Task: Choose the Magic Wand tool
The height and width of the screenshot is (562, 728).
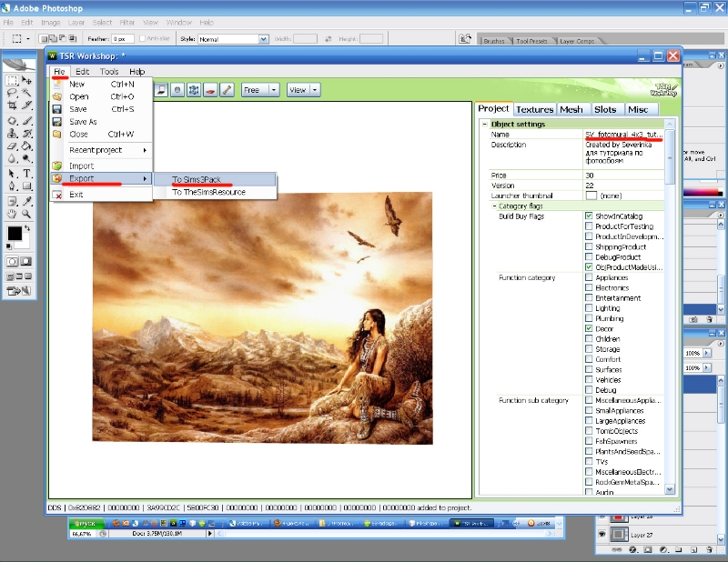Action: click(27, 93)
